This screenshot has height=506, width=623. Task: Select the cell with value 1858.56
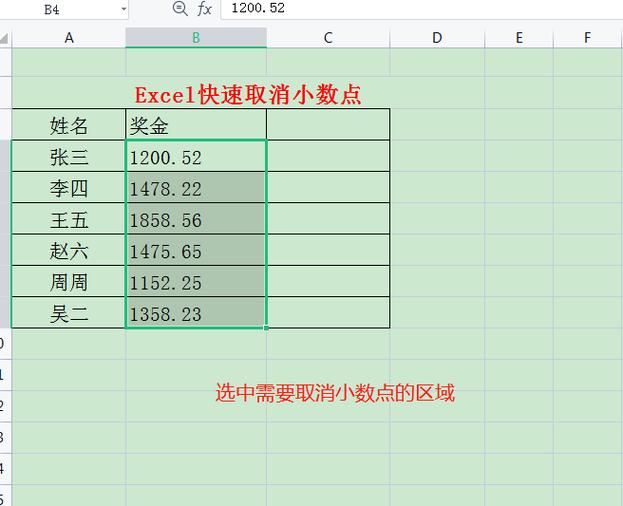(x=196, y=219)
